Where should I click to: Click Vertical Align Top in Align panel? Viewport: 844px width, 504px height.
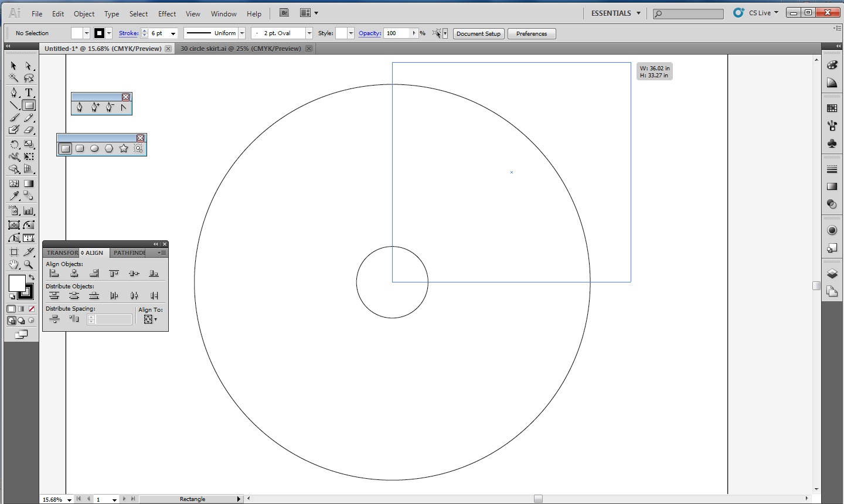pos(114,273)
